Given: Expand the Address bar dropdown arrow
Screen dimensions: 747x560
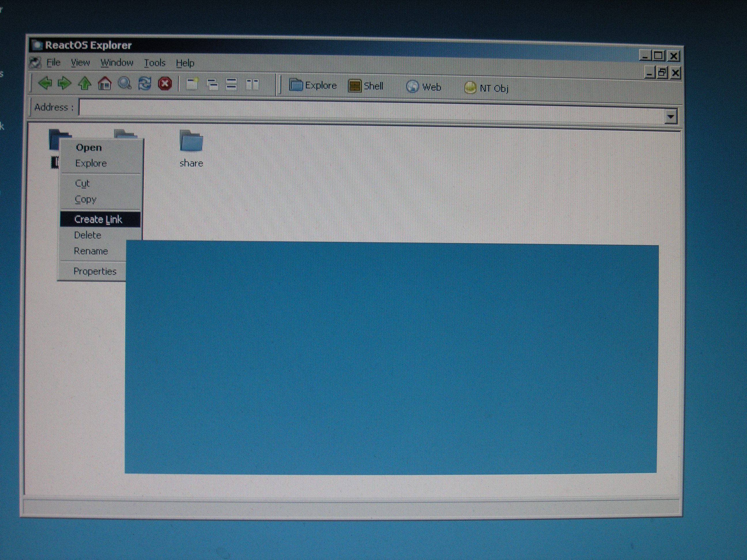Looking at the screenshot, I should (671, 117).
